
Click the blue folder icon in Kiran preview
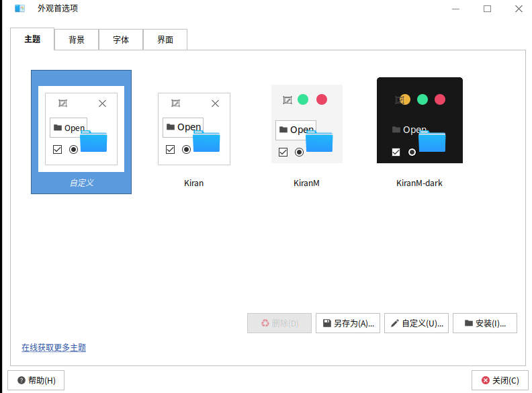coord(207,142)
